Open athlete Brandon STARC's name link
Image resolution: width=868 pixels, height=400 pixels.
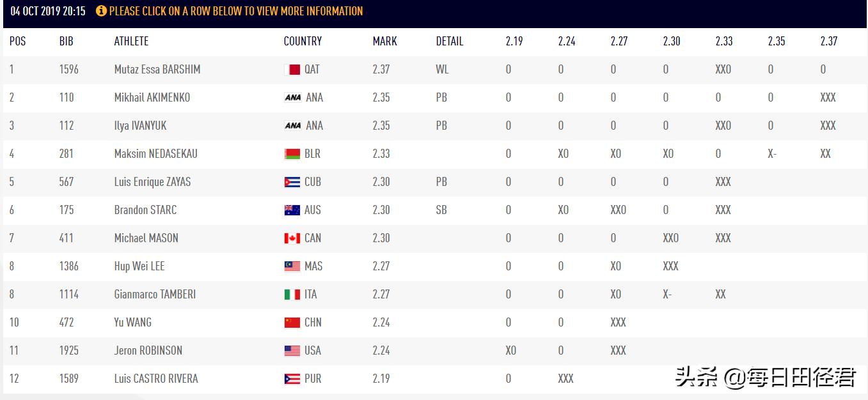click(x=145, y=210)
